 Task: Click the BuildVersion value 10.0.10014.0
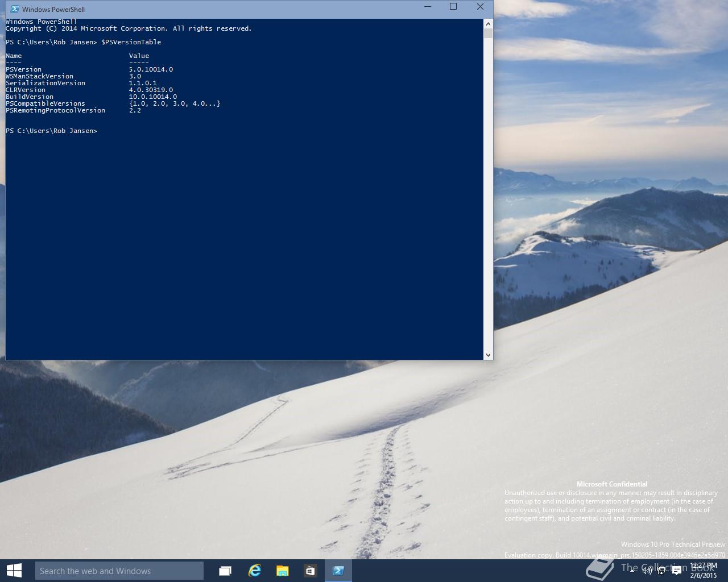point(153,97)
